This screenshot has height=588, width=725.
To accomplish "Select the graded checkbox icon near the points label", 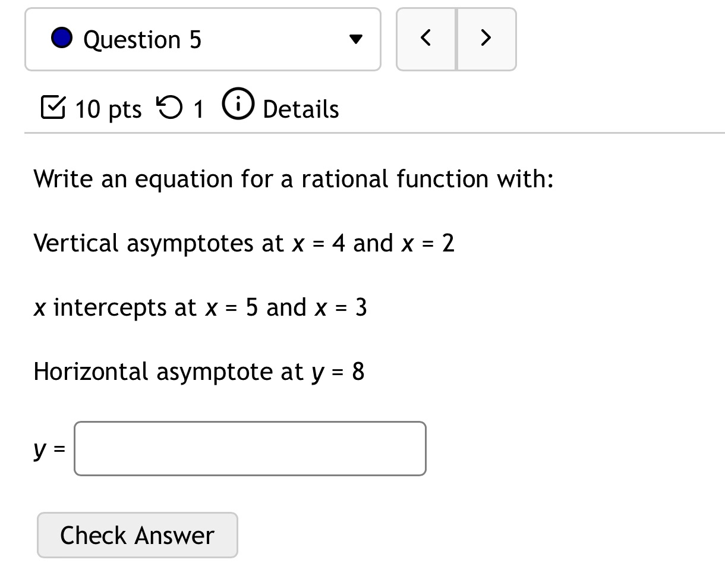I will (x=53, y=108).
